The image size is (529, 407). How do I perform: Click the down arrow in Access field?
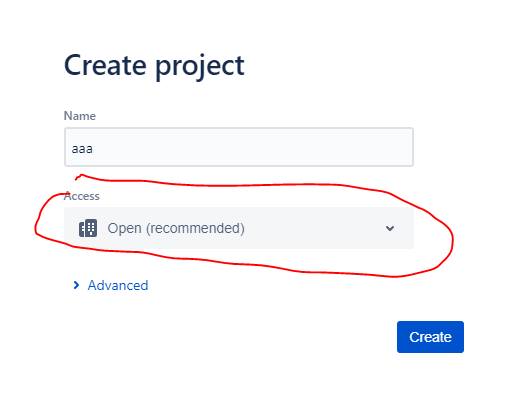[390, 228]
